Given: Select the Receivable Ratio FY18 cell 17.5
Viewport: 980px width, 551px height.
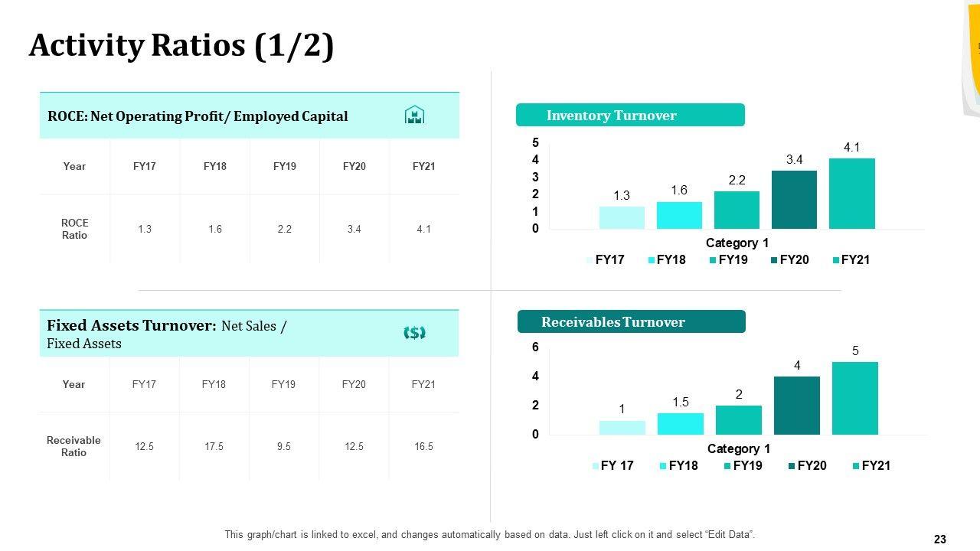Looking at the screenshot, I should pyautogui.click(x=214, y=446).
